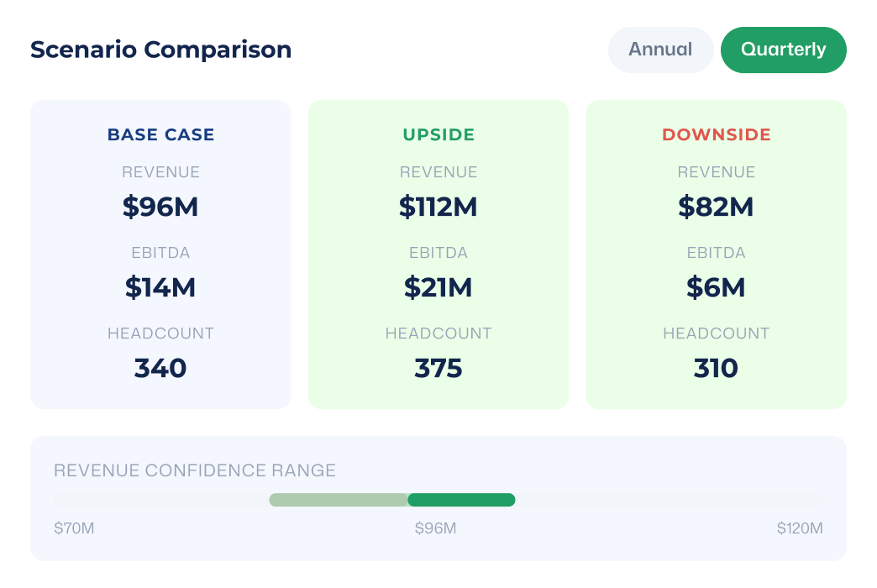
Task: Click the Base Case revenue $96M value
Action: 160,207
